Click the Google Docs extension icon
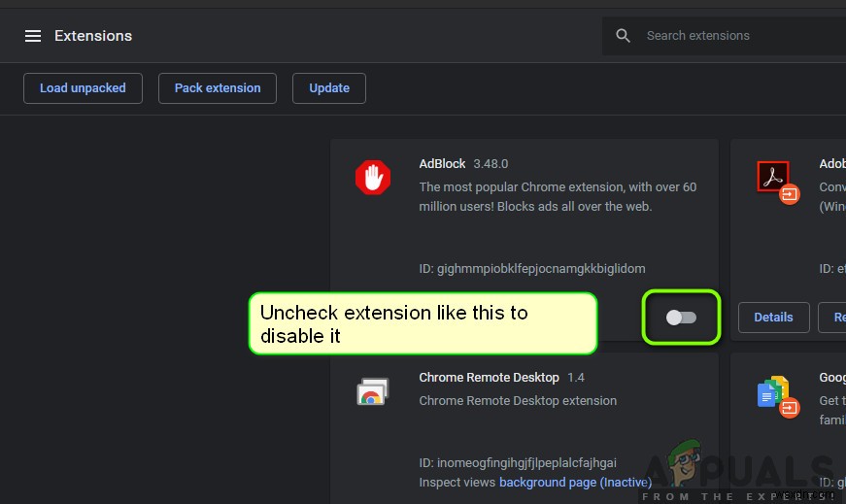The width and height of the screenshot is (846, 504). click(772, 391)
